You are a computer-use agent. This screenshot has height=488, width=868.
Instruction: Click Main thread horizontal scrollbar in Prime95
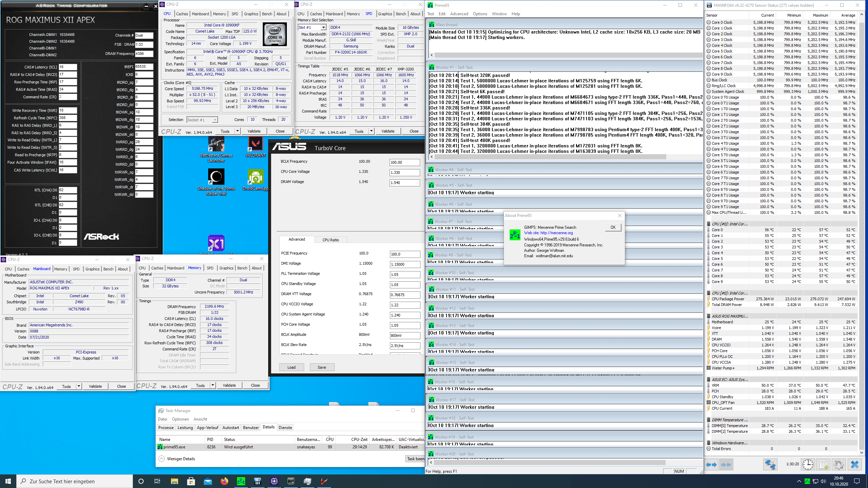point(566,55)
